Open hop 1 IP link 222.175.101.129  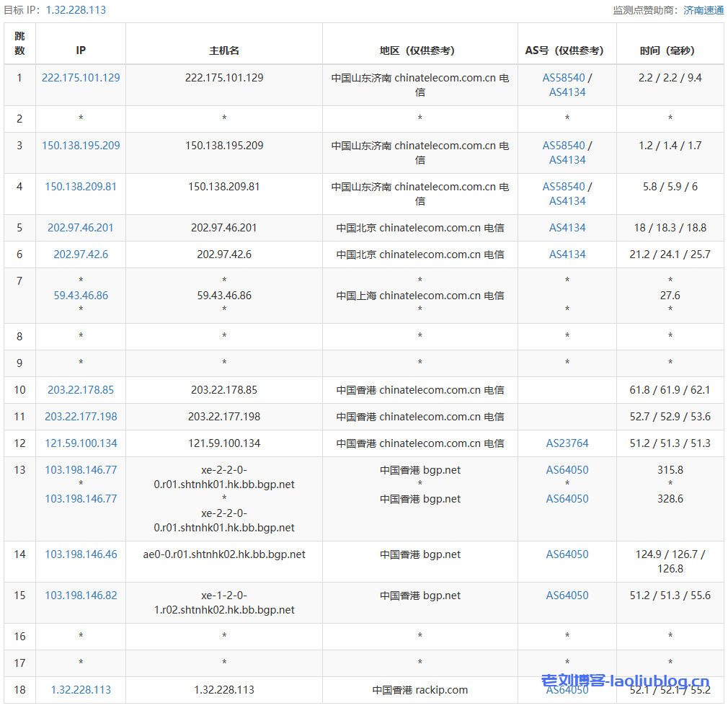81,78
